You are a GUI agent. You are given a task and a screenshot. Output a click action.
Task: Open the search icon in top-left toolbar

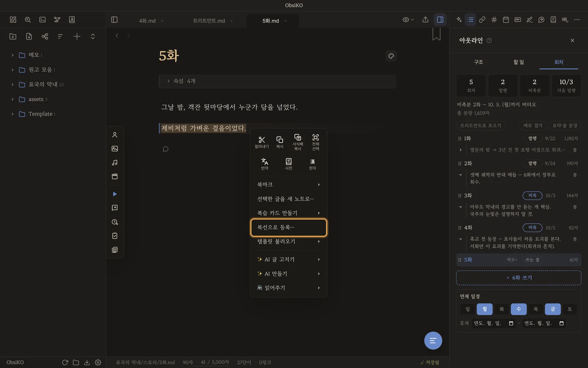tap(28, 20)
